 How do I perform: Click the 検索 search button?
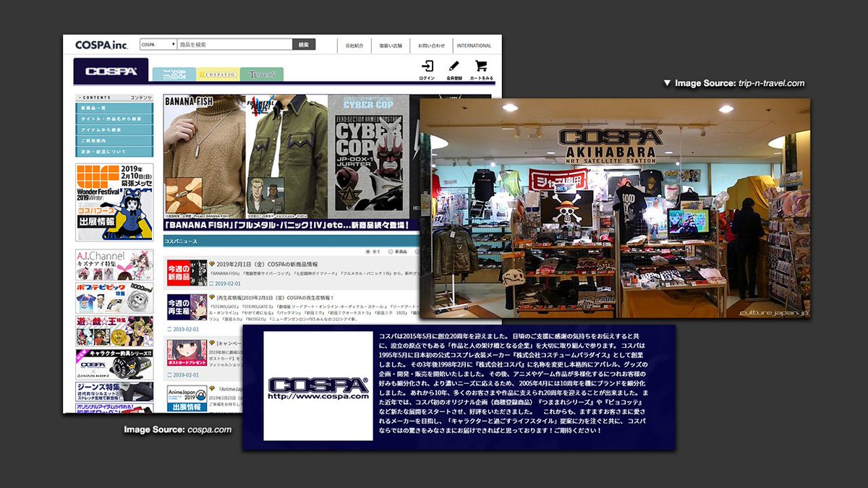pos(304,44)
